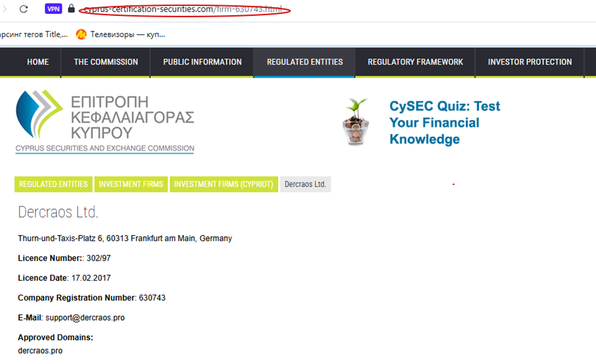Open THE COMMISSION menu item
Screen dimensions: 596x364
(106, 62)
